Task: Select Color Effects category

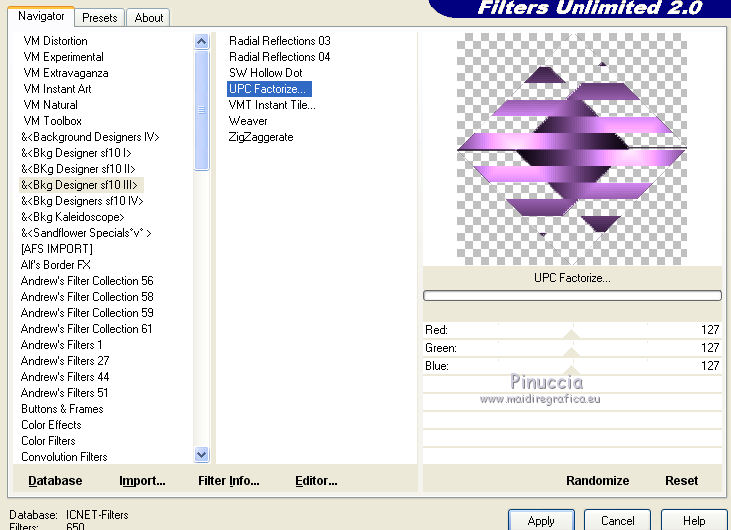Action: (x=51, y=425)
